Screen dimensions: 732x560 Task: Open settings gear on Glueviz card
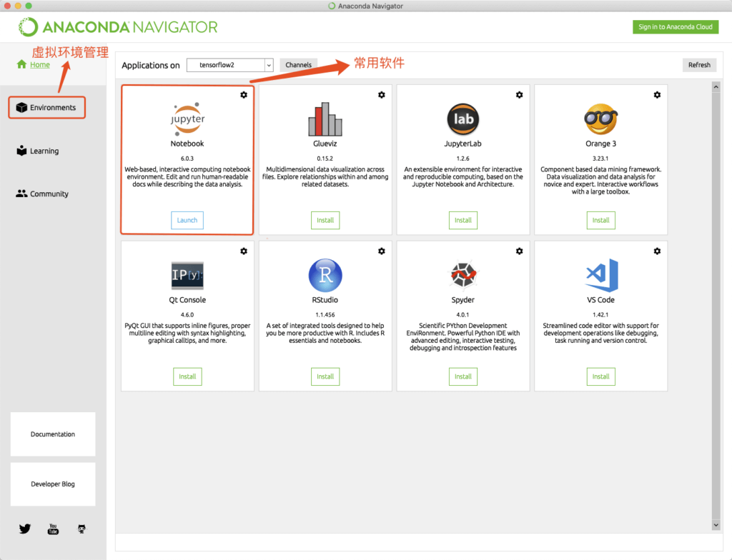tap(382, 95)
